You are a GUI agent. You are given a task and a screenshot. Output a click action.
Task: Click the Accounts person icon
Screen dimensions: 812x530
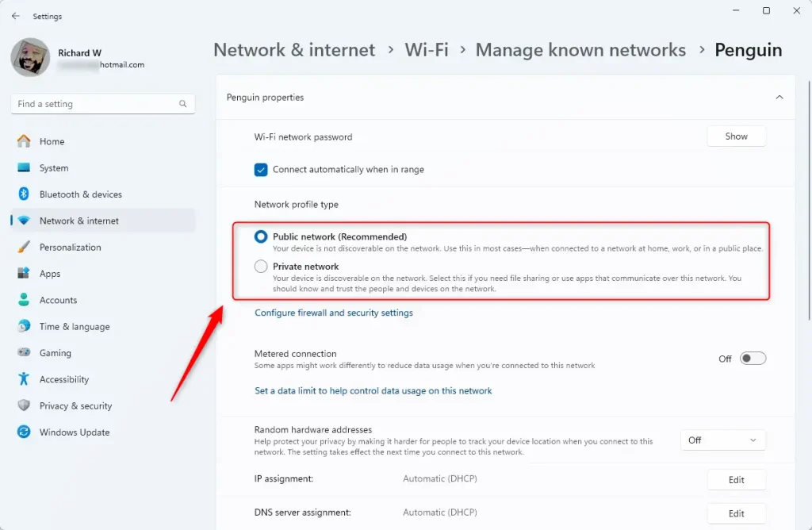pos(24,299)
